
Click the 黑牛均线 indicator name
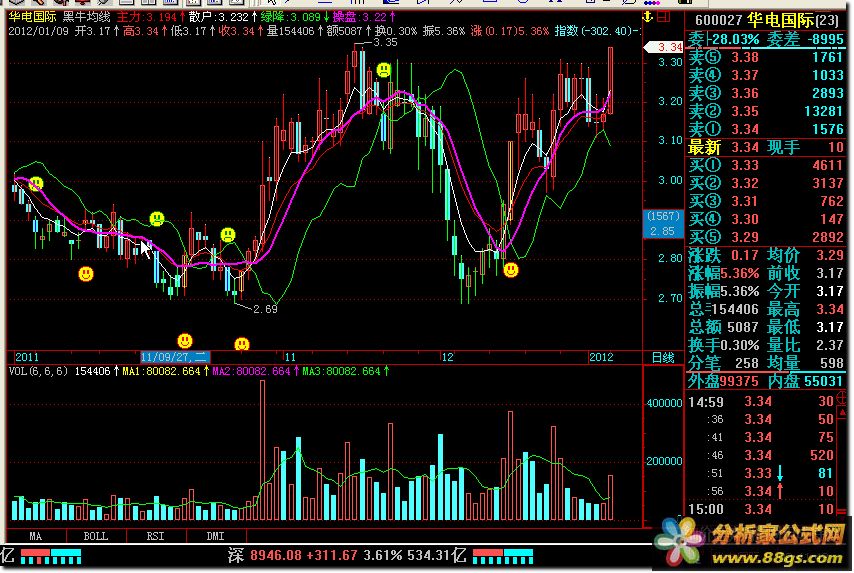(x=87, y=17)
